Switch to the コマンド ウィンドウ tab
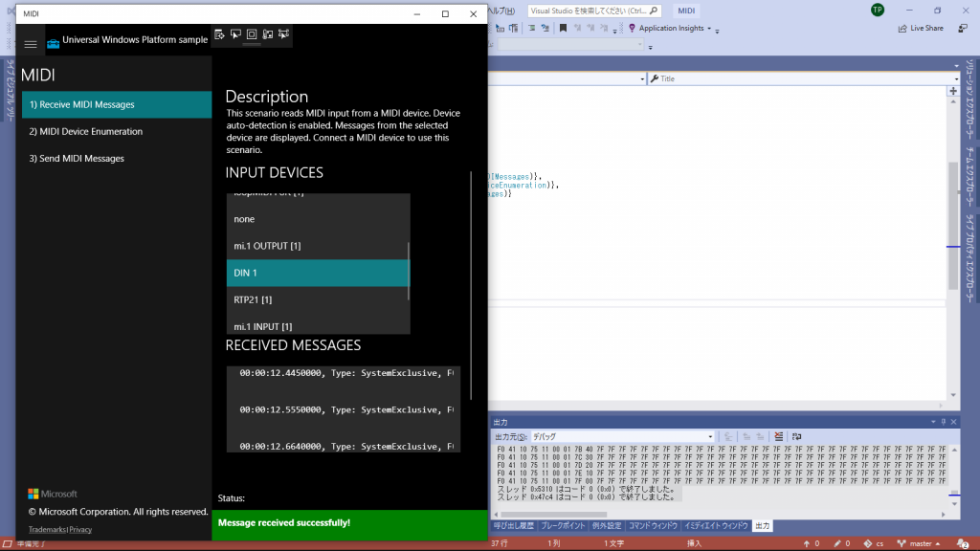The width and height of the screenshot is (980, 551). click(653, 526)
